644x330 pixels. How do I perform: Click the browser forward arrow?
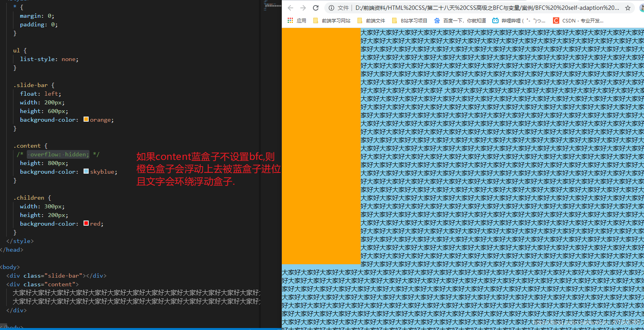pyautogui.click(x=303, y=8)
